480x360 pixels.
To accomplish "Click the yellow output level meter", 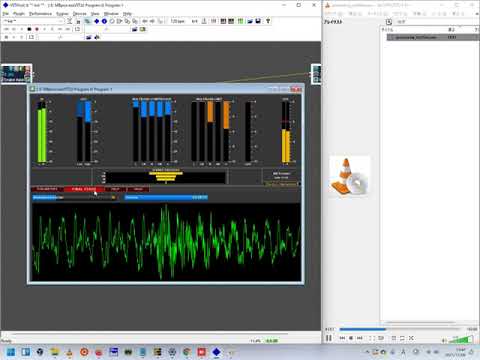I will [286, 132].
